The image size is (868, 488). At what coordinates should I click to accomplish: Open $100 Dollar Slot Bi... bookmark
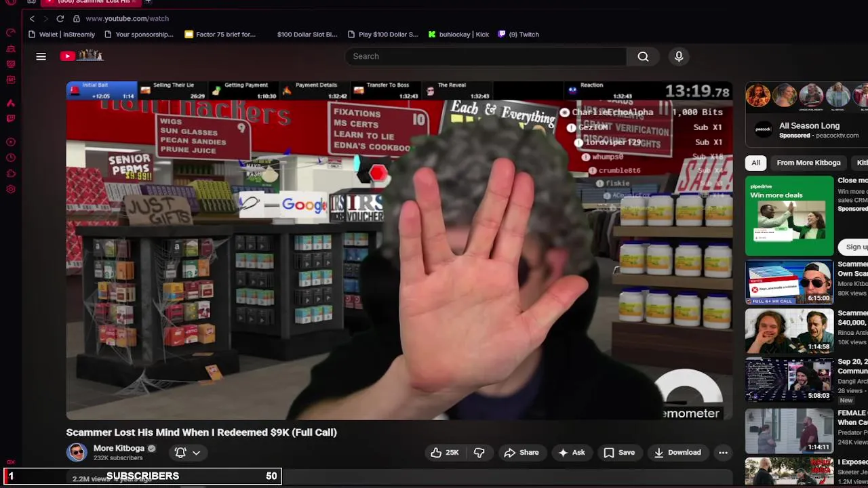pos(307,34)
